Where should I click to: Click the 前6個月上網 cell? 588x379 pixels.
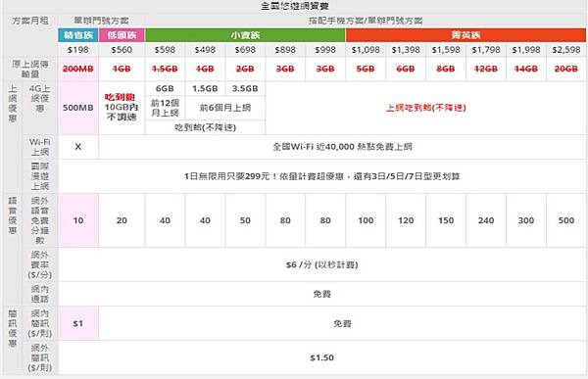click(x=225, y=108)
